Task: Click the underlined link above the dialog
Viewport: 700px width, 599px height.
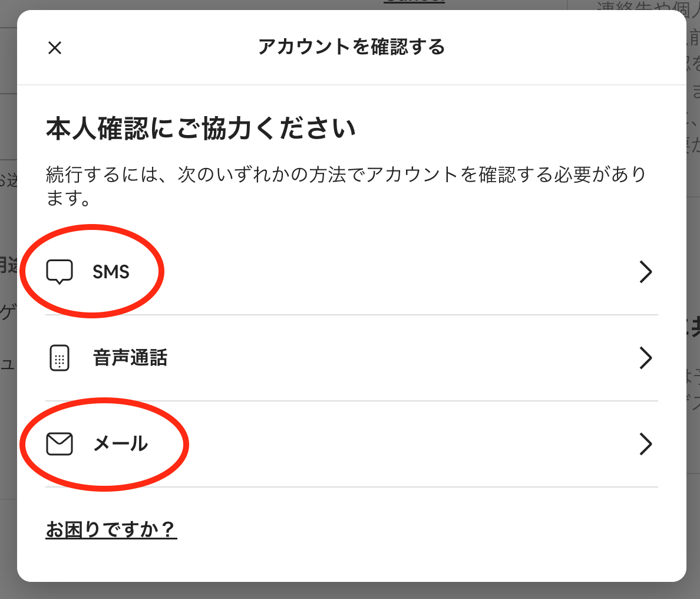Action: (x=414, y=2)
